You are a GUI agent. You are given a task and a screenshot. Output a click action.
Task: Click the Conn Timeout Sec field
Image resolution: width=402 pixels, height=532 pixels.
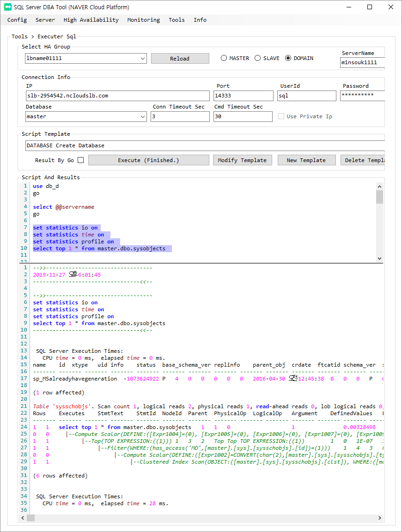coord(180,116)
